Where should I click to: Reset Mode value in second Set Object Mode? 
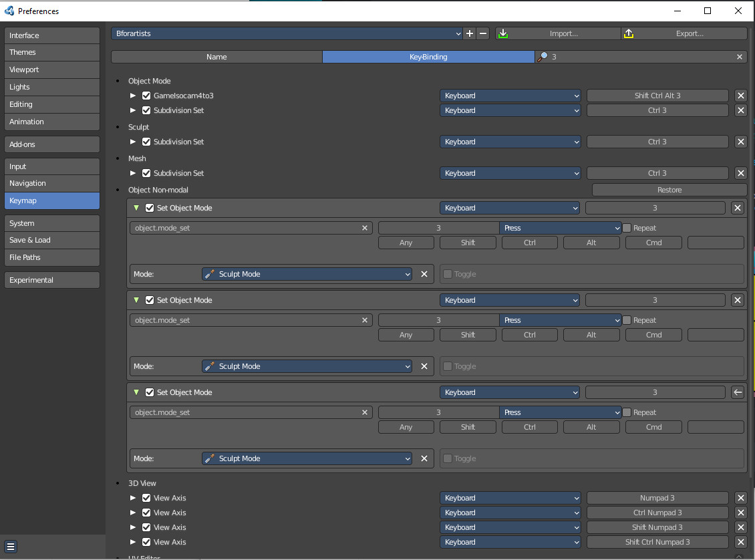pos(424,366)
